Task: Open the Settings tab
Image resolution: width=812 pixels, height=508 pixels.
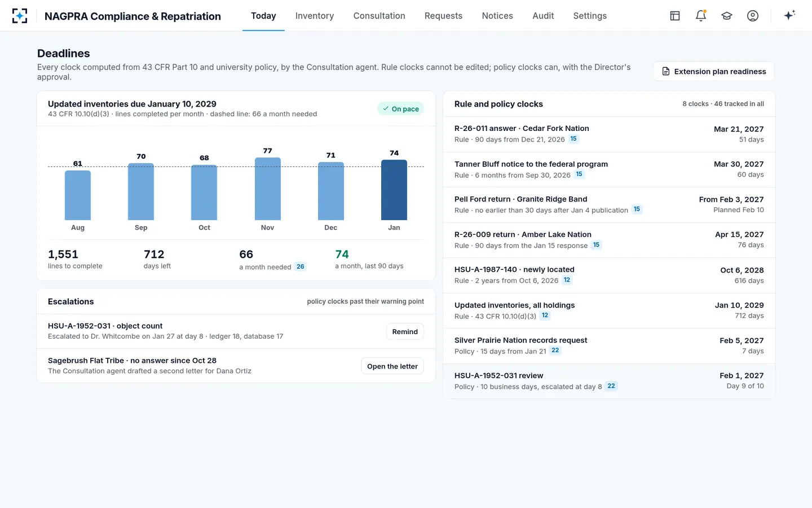Action: [590, 16]
